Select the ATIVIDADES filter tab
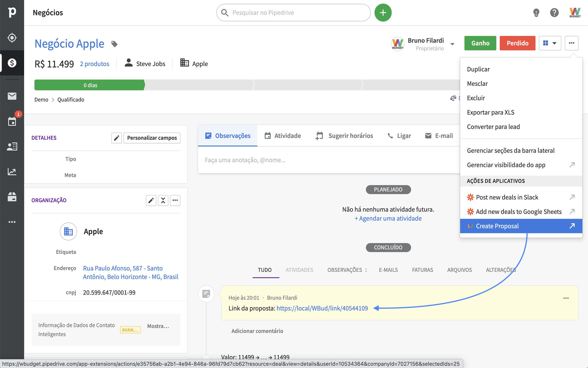 299,270
